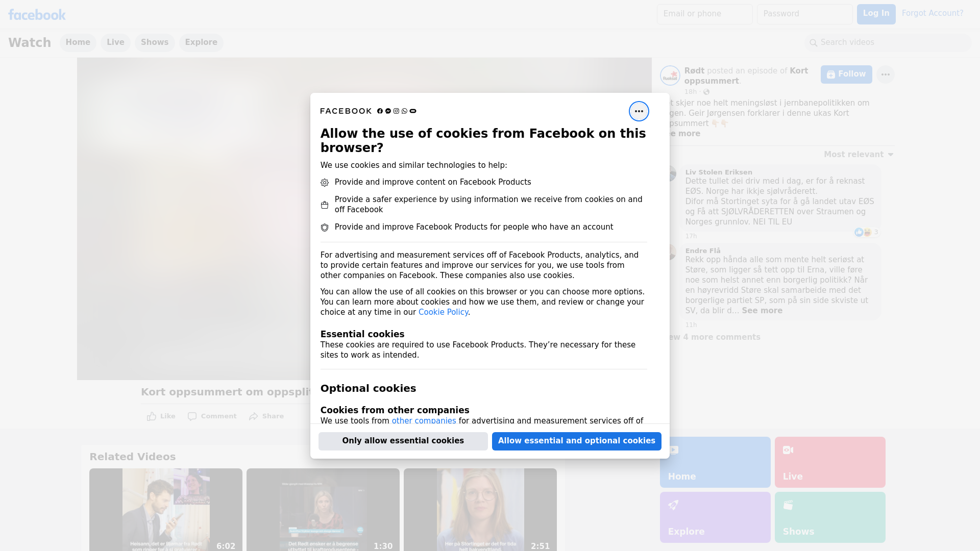Click Allow essential and optional cookies
This screenshot has width=980, height=551.
tap(577, 441)
